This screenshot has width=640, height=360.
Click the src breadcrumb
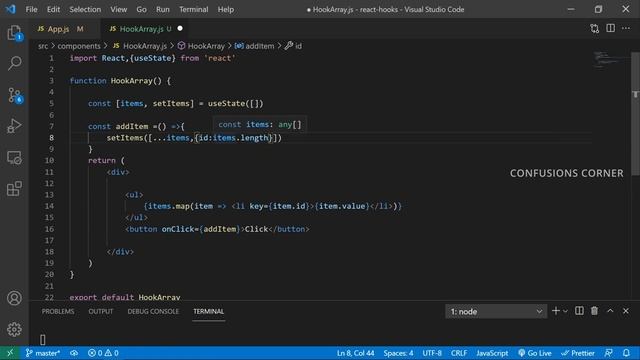(43, 46)
